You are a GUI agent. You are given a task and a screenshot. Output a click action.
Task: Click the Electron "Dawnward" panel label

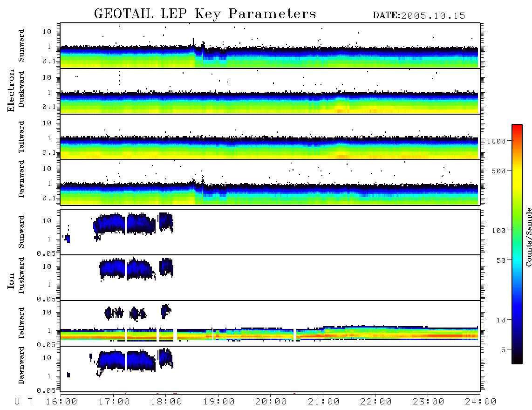click(x=21, y=179)
